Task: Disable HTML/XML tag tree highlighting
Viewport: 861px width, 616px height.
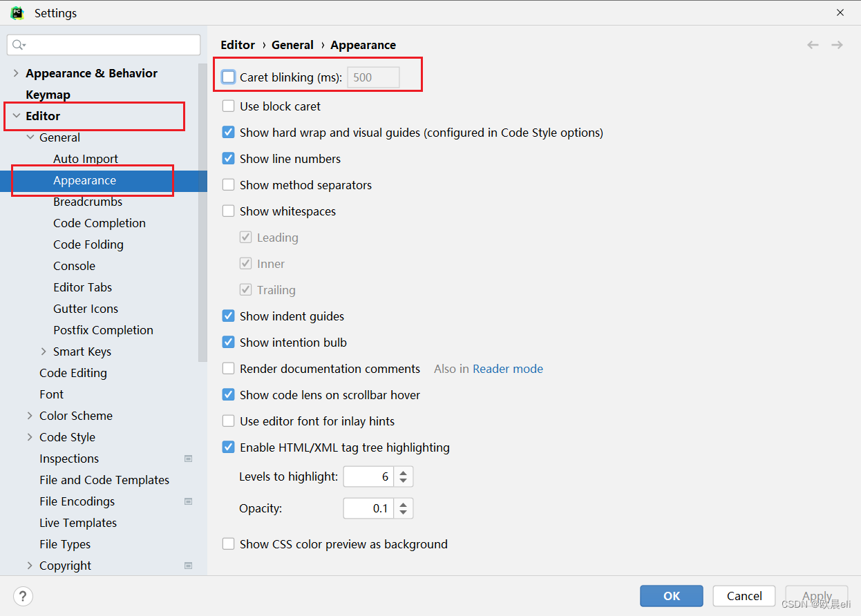Action: (229, 447)
